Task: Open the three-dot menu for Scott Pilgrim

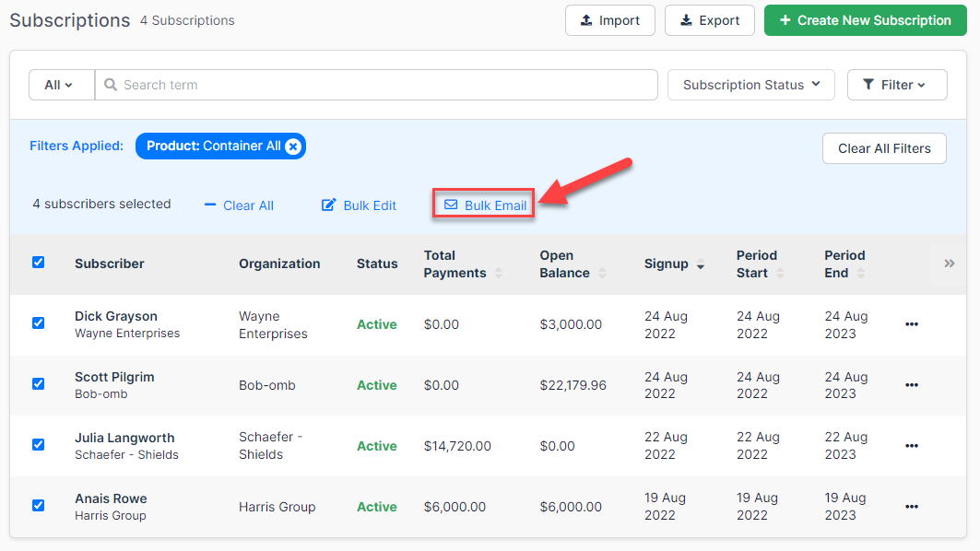Action: 911,385
